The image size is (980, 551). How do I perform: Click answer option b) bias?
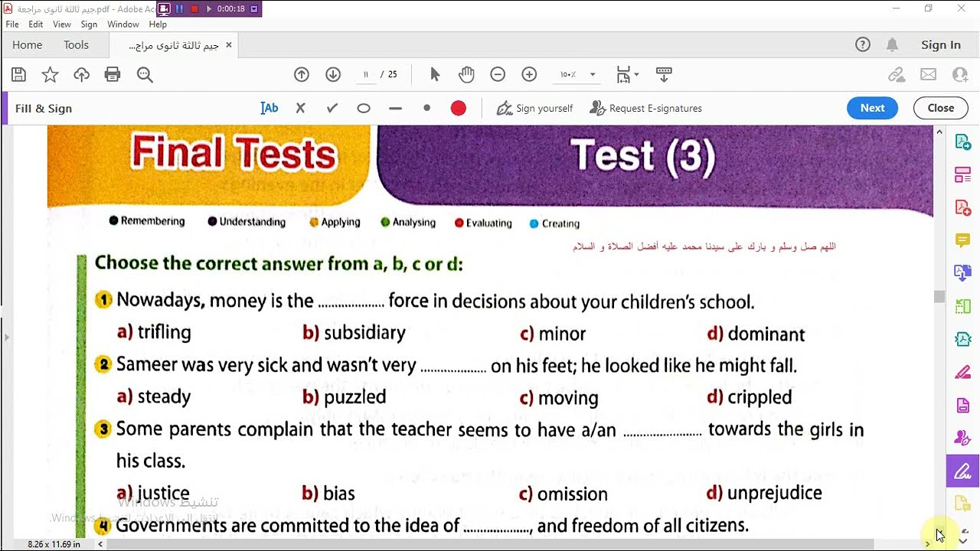click(x=328, y=494)
